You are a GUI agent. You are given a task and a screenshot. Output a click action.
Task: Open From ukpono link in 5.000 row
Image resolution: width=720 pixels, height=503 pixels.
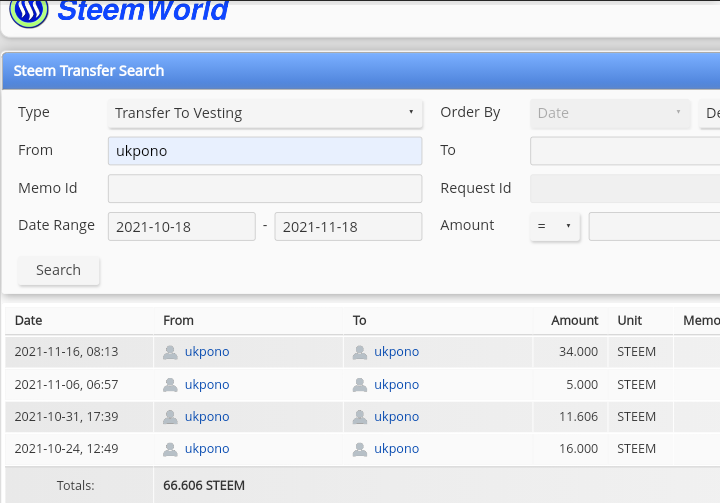[x=207, y=384]
